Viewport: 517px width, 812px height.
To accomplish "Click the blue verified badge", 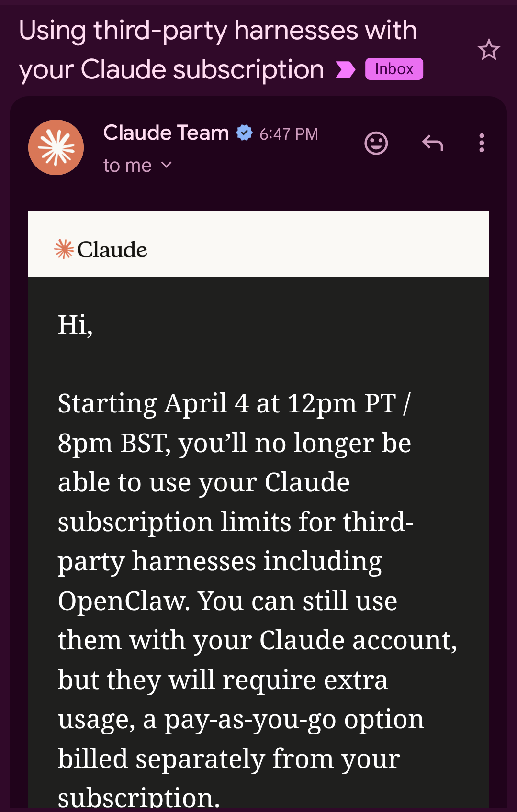I will pyautogui.click(x=244, y=133).
